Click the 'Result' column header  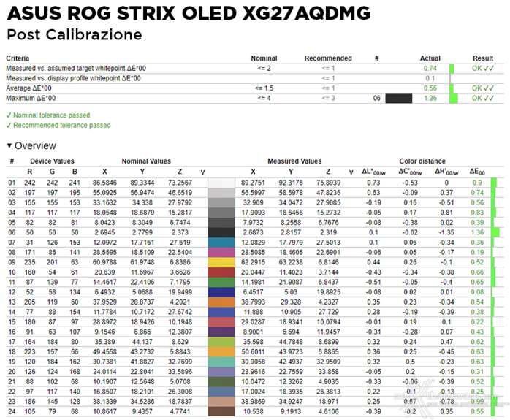(483, 58)
